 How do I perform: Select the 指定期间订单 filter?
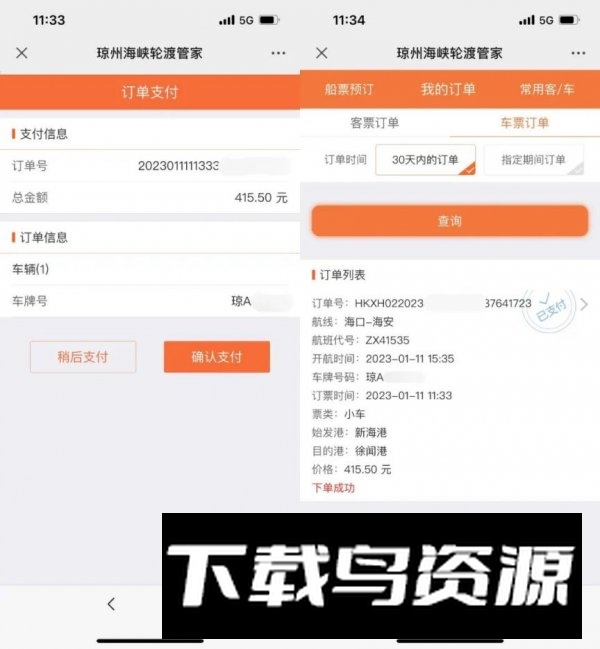click(534, 160)
